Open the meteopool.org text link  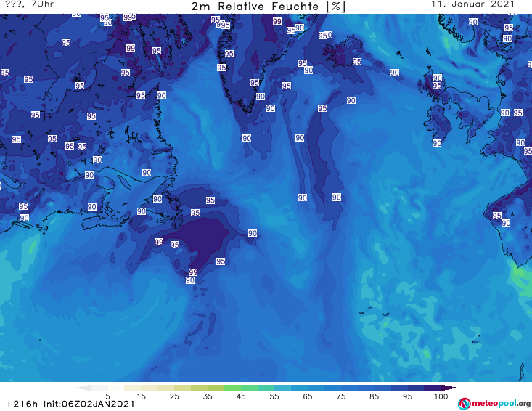point(501,403)
